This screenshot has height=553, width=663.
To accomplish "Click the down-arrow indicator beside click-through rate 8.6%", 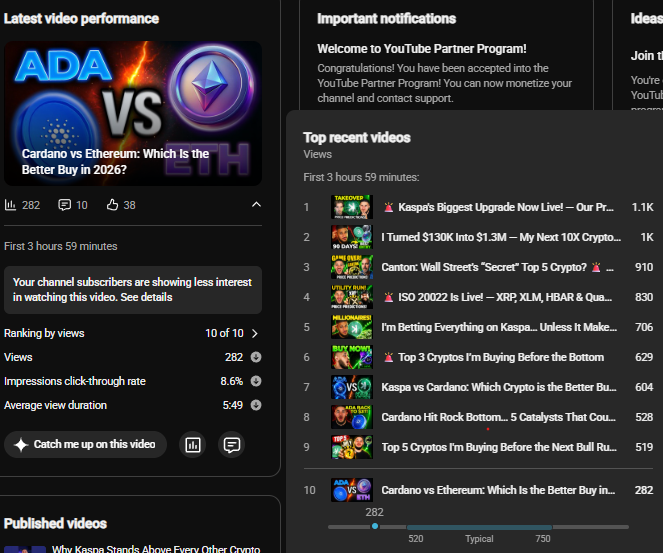I will click(x=256, y=381).
